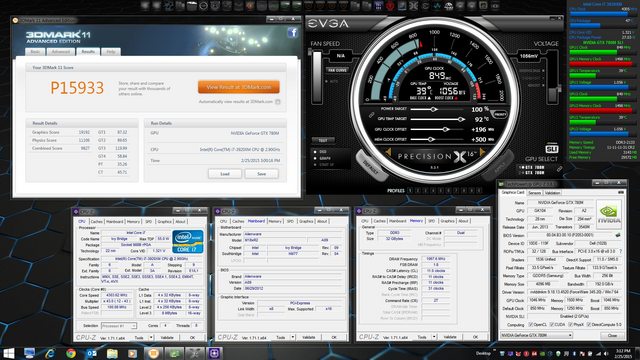Click the link icon next to Power Target
This screenshot has width=640, height=360.
click(x=371, y=115)
